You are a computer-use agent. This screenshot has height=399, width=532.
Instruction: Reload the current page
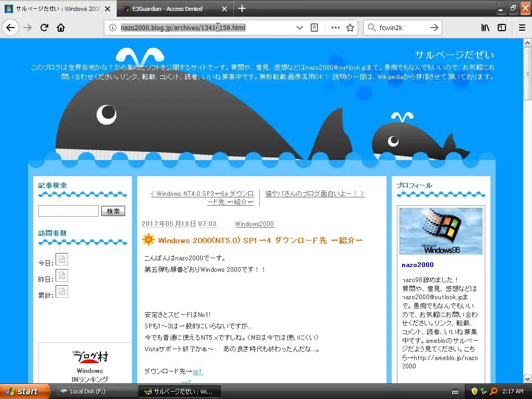pyautogui.click(x=44, y=28)
